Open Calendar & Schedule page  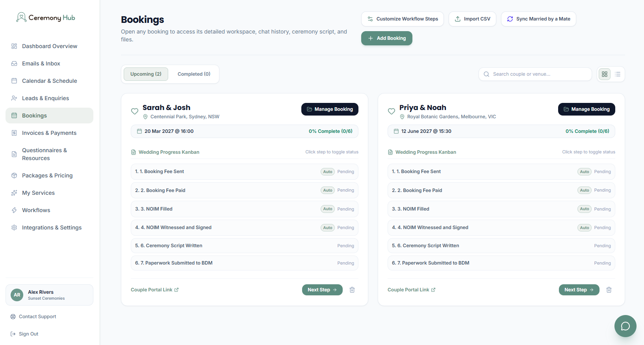pyautogui.click(x=50, y=81)
